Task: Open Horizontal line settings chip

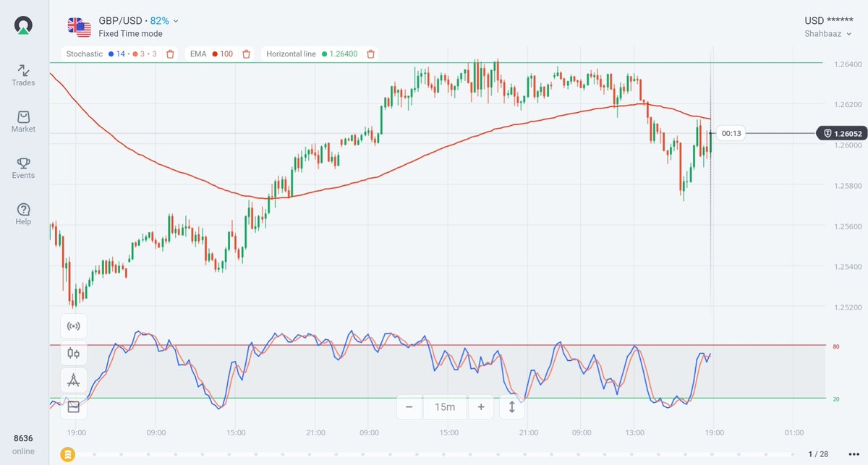Action: pos(320,54)
